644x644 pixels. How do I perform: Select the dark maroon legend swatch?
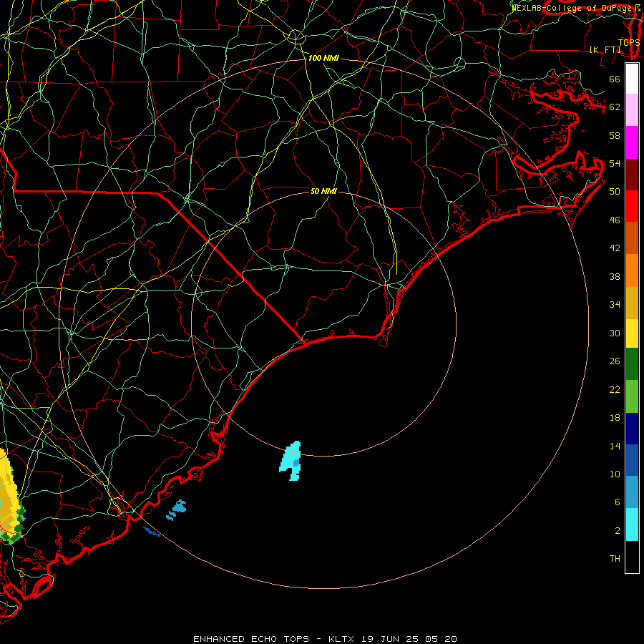pos(632,174)
